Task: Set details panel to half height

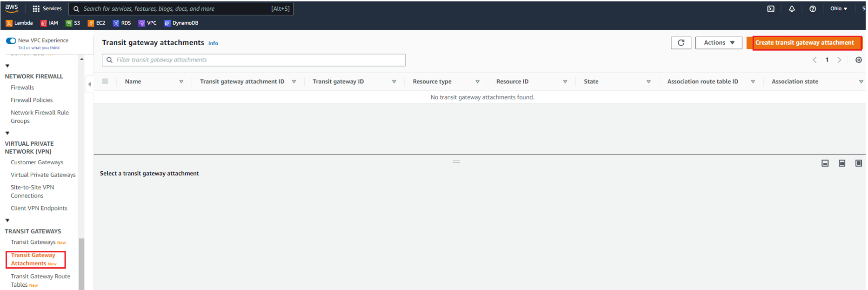Action: 842,163
